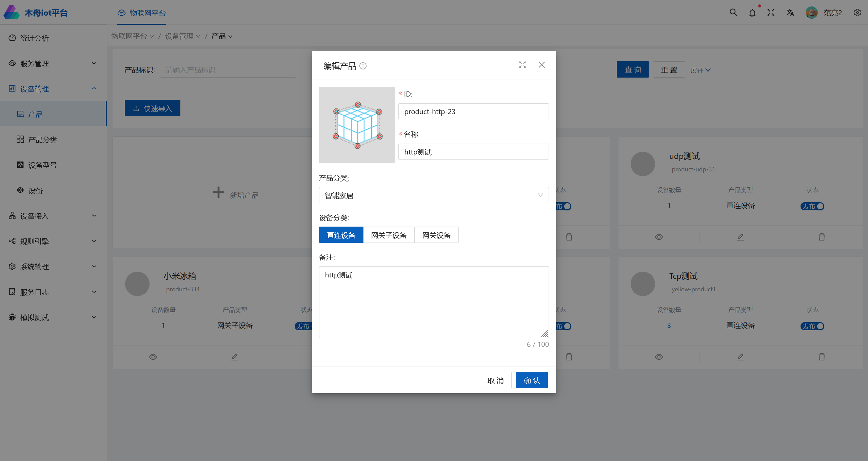Viewport: 868px width, 461px height.
Task: View details of the 小米冰箱 product
Action: click(153, 357)
